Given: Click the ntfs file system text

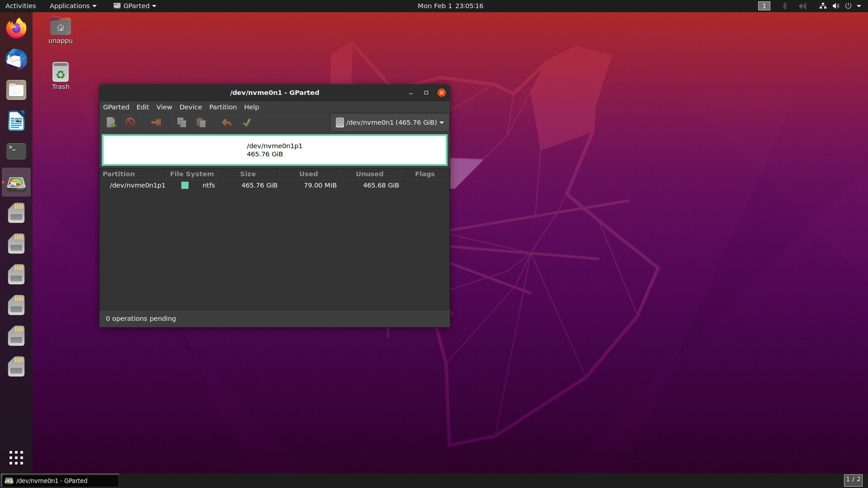Looking at the screenshot, I should click(209, 185).
